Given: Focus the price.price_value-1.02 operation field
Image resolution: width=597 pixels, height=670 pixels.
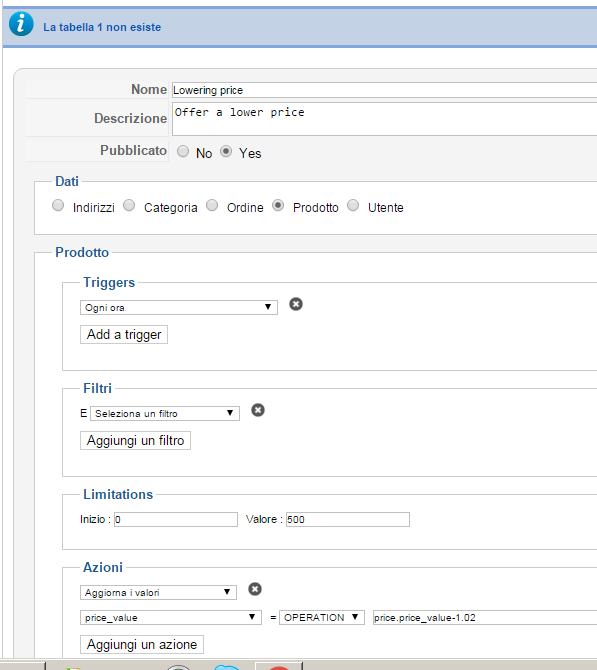Looking at the screenshot, I should point(485,617).
